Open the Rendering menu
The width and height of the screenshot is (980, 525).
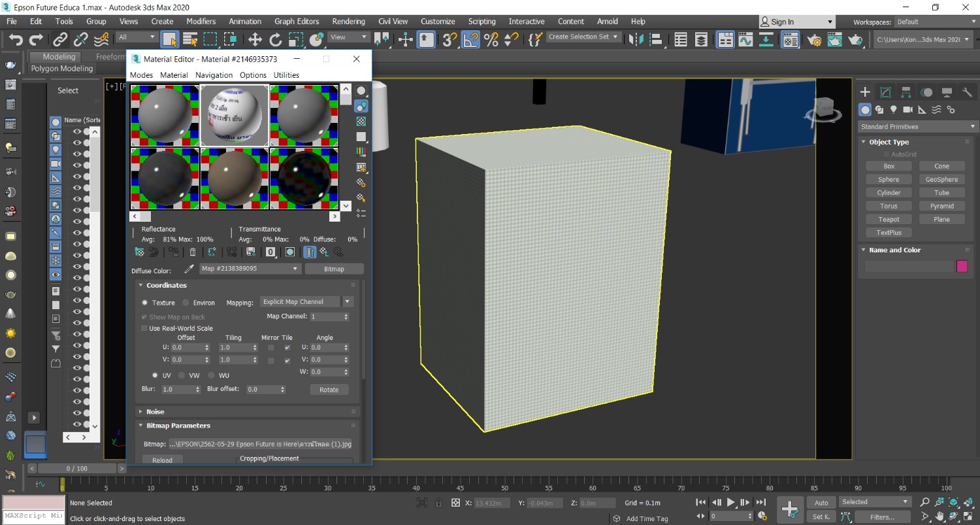click(x=348, y=22)
